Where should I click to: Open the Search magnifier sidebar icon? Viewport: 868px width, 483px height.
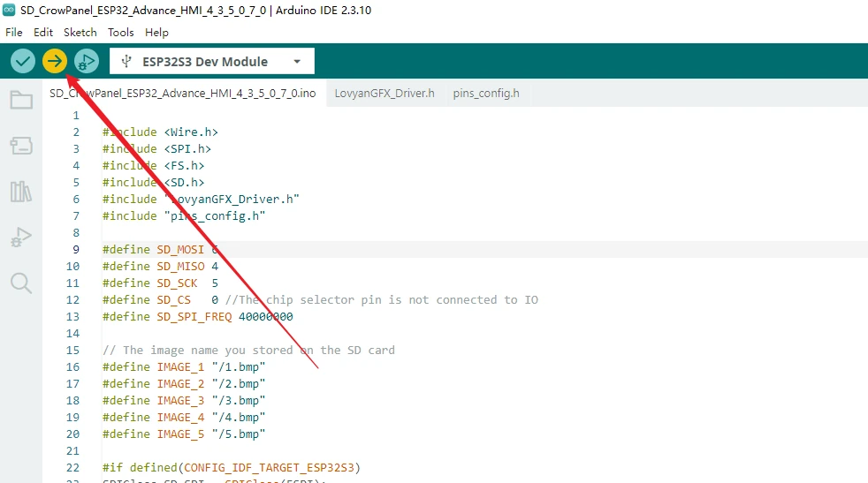point(21,283)
